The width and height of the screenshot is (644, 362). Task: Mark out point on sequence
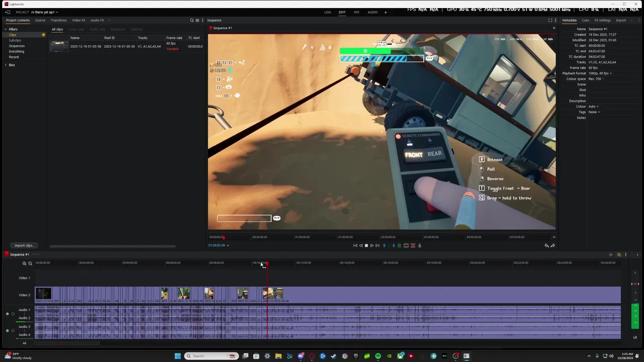point(393,245)
